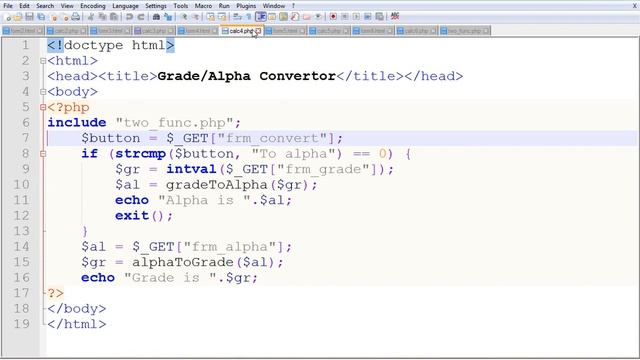Close the last tab two_func.php
Viewport: 640px width, 360px height.
point(486,31)
